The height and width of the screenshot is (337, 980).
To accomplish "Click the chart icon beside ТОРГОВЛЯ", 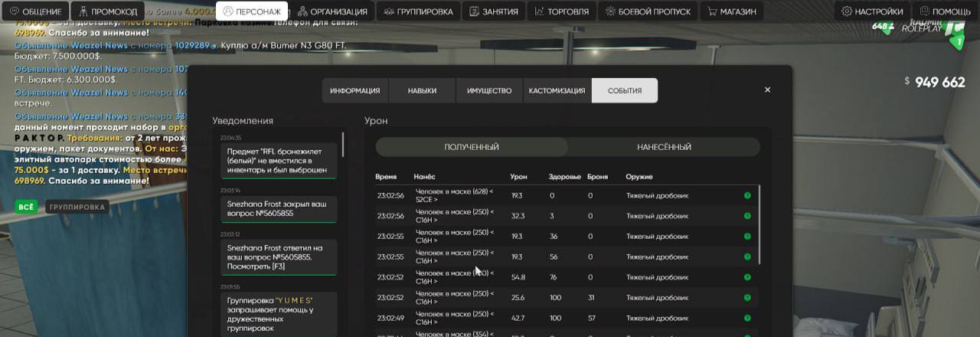I will (541, 11).
